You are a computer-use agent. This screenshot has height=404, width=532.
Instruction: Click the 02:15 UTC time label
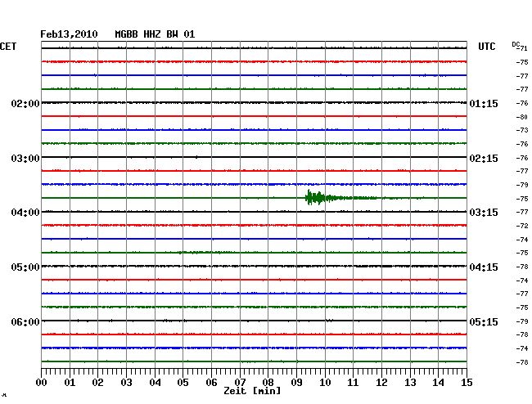click(x=484, y=159)
